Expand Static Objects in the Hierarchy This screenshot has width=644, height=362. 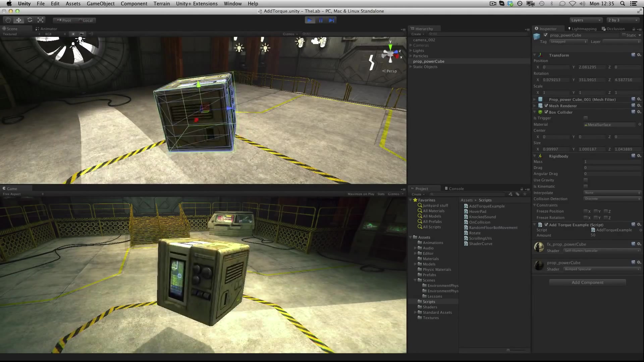coord(411,67)
